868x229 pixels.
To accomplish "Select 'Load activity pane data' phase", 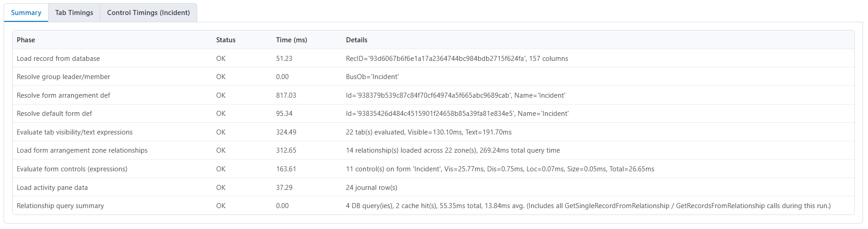I will (52, 188).
